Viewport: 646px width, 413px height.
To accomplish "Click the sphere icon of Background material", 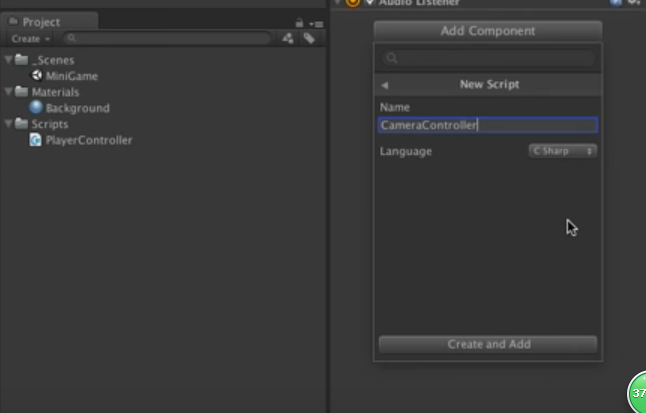I will (x=36, y=107).
